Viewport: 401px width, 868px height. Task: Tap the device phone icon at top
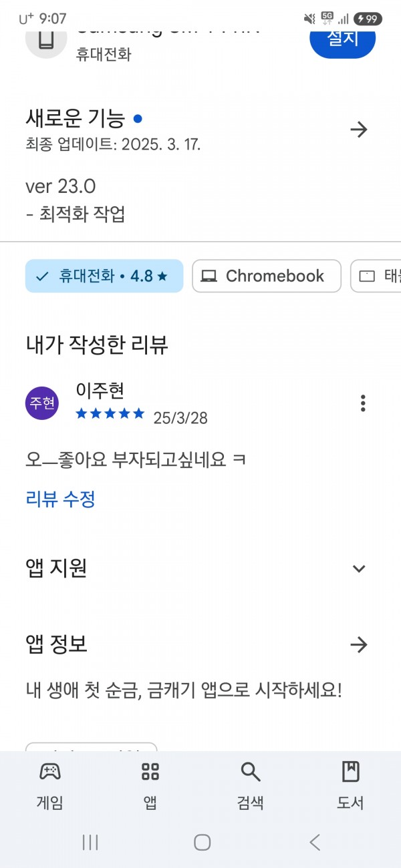pos(45,39)
